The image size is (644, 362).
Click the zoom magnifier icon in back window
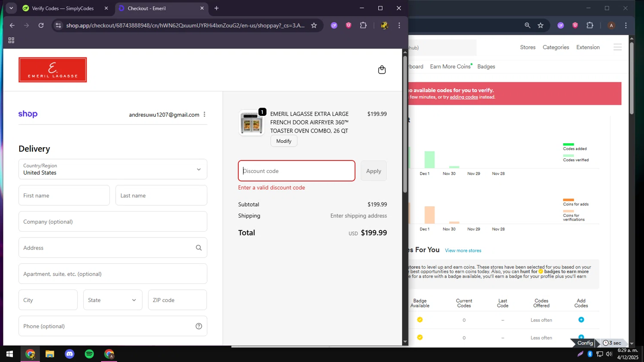click(x=527, y=25)
